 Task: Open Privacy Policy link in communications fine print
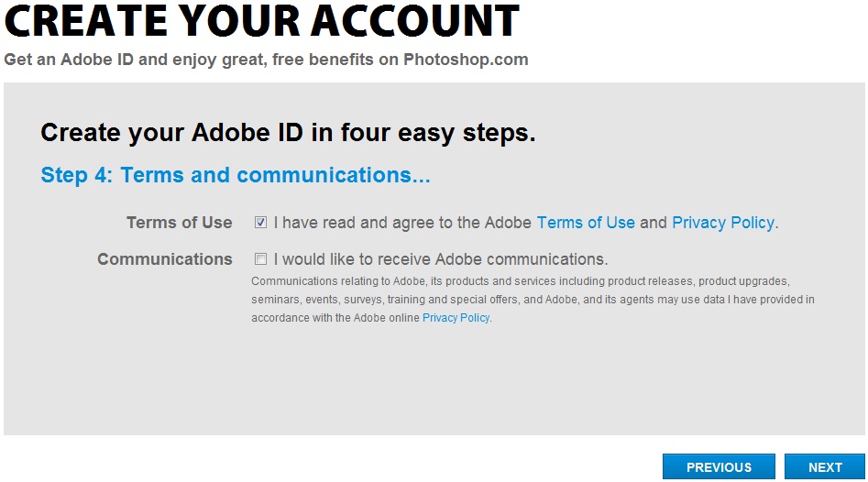tap(456, 318)
